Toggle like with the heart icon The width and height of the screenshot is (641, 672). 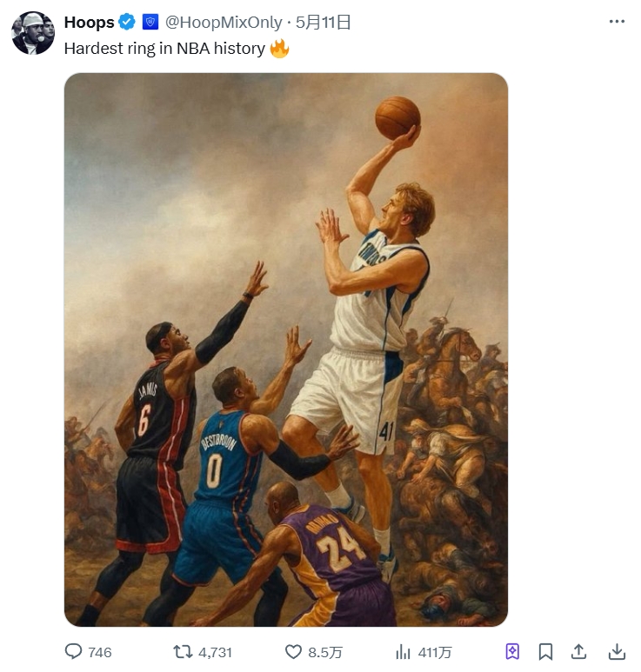pyautogui.click(x=293, y=651)
